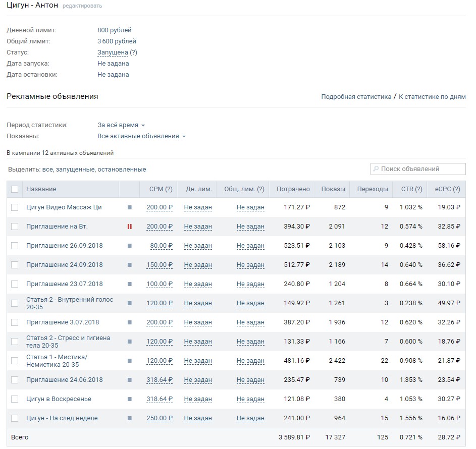Open the За всё время period dropdown
The height and width of the screenshot is (449, 476).
coord(121,125)
